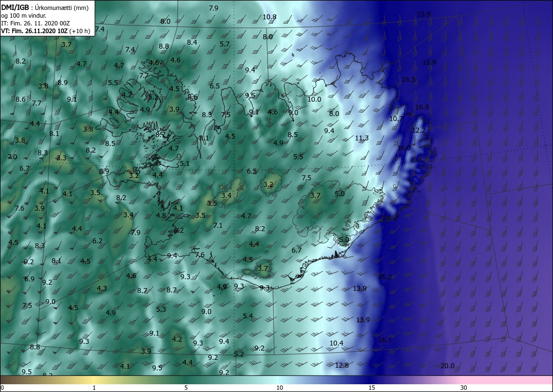Click the 5.7 value on the map
The height and width of the screenshot is (392, 553).
tap(225, 44)
